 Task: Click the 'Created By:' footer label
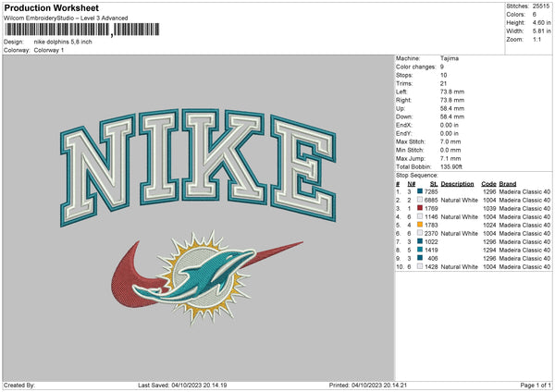(19, 385)
